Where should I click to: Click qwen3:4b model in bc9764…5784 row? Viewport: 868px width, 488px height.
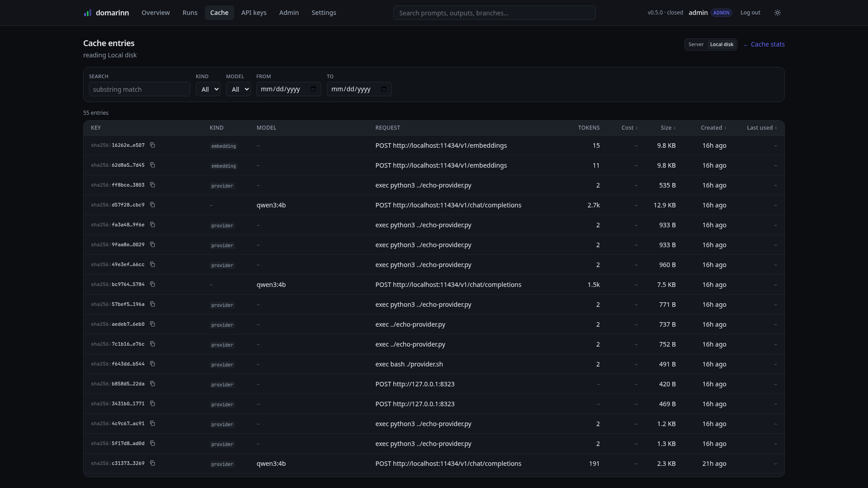coord(271,285)
